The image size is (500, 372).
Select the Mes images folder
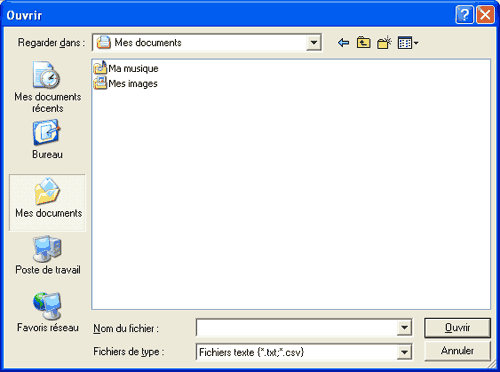pyautogui.click(x=125, y=83)
